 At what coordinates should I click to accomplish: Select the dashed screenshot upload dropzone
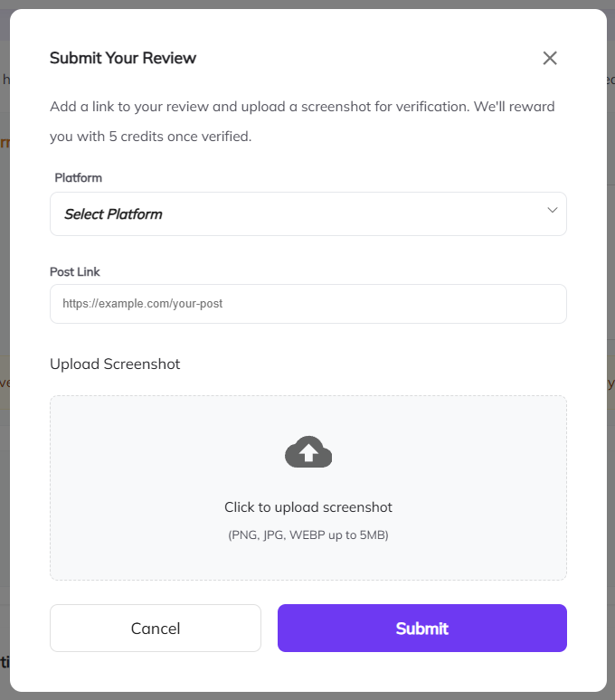click(x=307, y=487)
